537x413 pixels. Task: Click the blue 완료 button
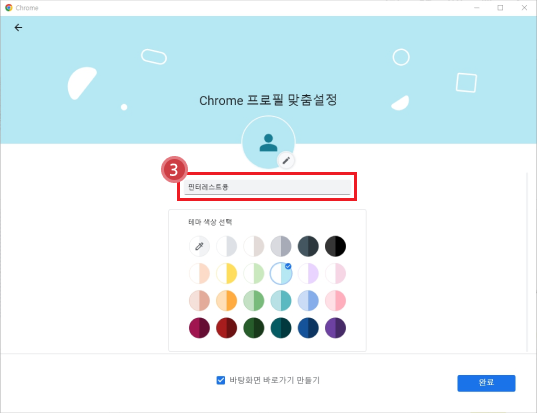coord(486,383)
